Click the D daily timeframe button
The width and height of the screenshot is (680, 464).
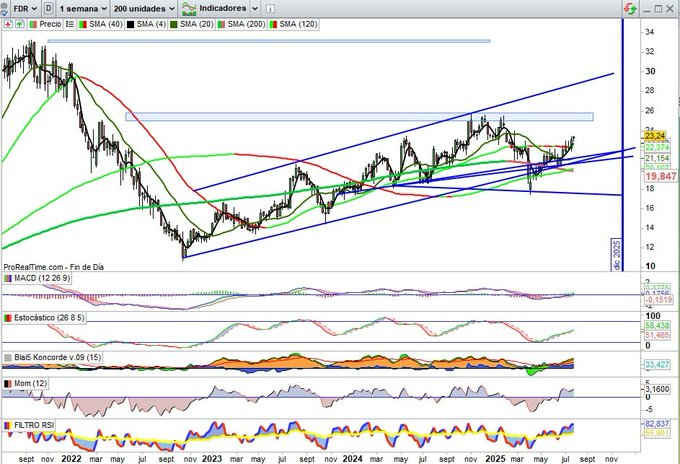(49, 8)
